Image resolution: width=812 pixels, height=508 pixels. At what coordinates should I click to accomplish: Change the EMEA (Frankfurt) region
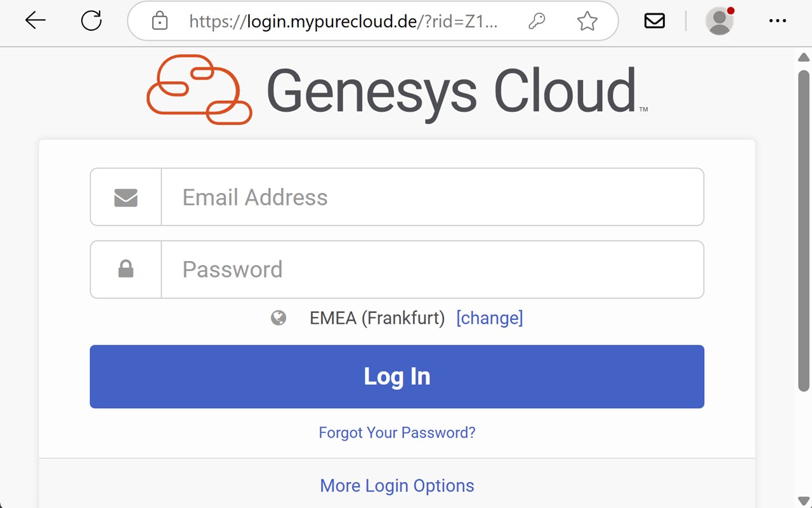(x=489, y=317)
